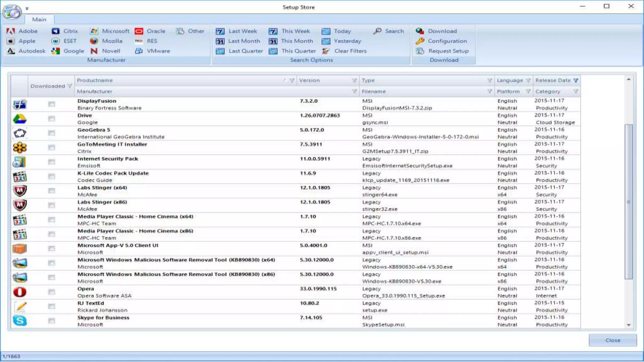Open Configuration wrench icon
This screenshot has width=644, height=362.
click(420, 41)
